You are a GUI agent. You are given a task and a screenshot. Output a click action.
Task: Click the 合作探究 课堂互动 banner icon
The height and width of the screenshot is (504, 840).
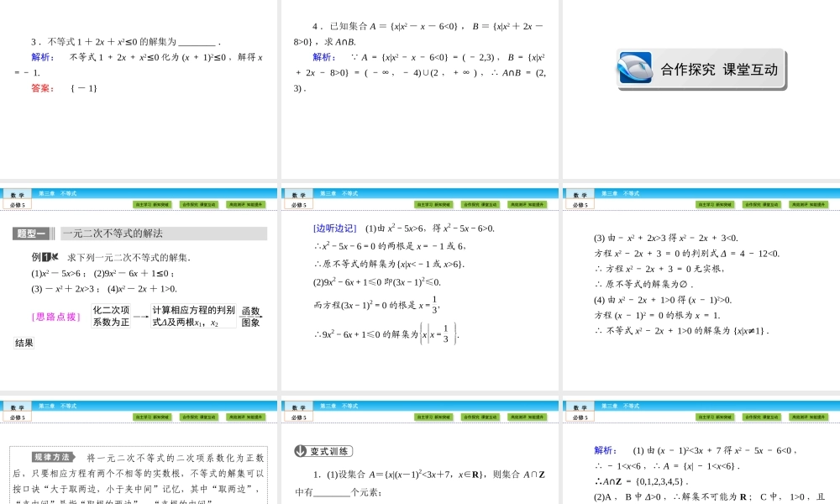tap(635, 66)
